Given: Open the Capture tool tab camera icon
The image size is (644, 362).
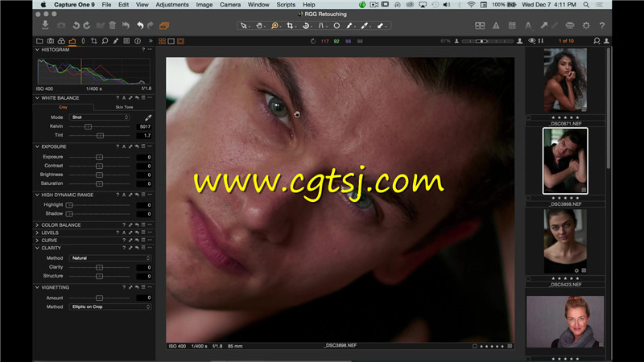Looking at the screenshot, I should pyautogui.click(x=51, y=41).
